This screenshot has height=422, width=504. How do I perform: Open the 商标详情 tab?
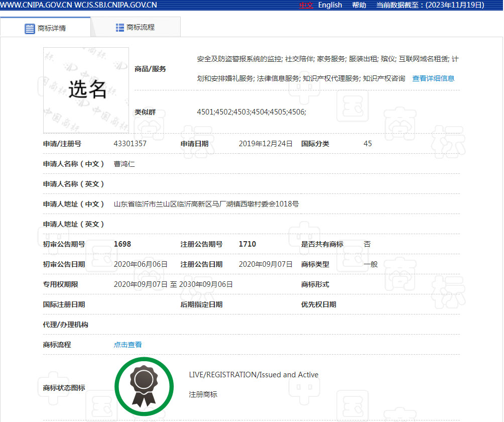[x=45, y=28]
